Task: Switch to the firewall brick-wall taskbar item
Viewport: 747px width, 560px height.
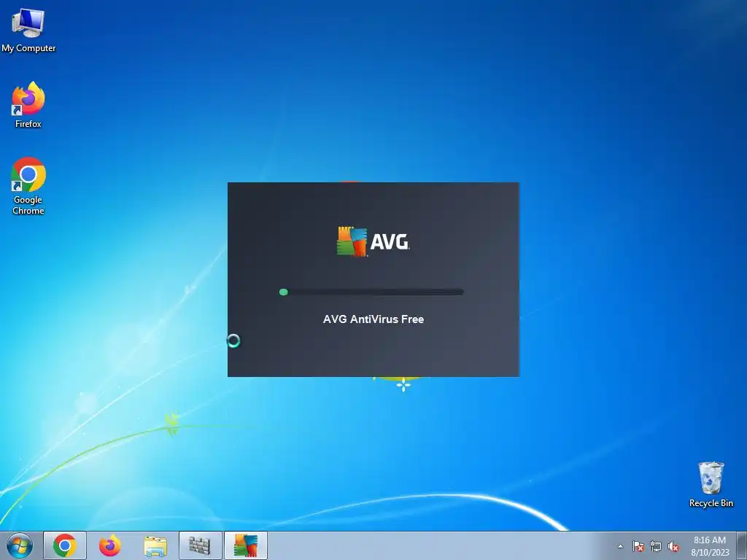Action: click(200, 545)
